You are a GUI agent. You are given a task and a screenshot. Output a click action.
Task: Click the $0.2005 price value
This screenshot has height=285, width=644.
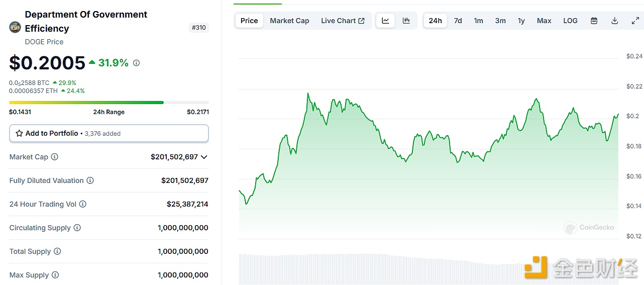[x=47, y=63]
